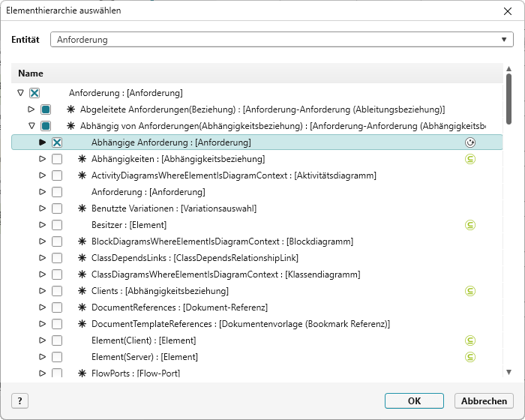Confirm with the OK button

(x=414, y=400)
